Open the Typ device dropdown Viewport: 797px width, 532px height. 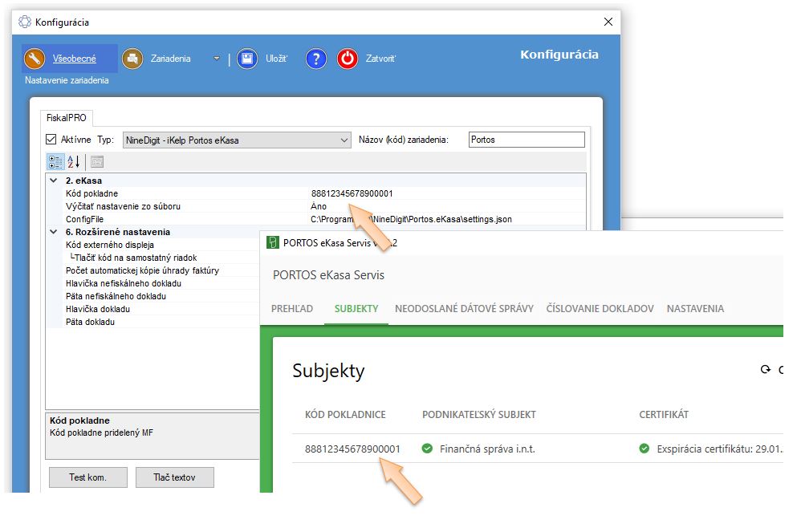point(344,140)
